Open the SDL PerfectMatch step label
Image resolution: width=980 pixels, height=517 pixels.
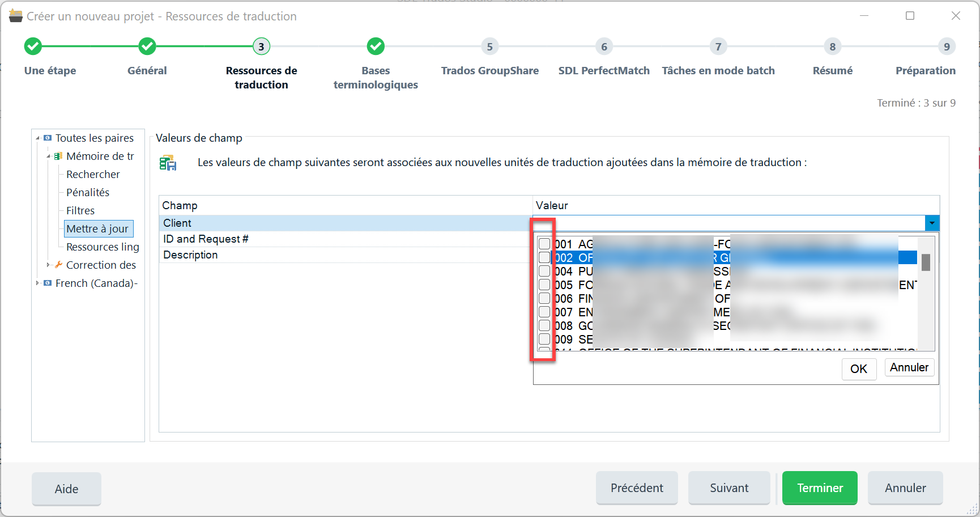[604, 70]
